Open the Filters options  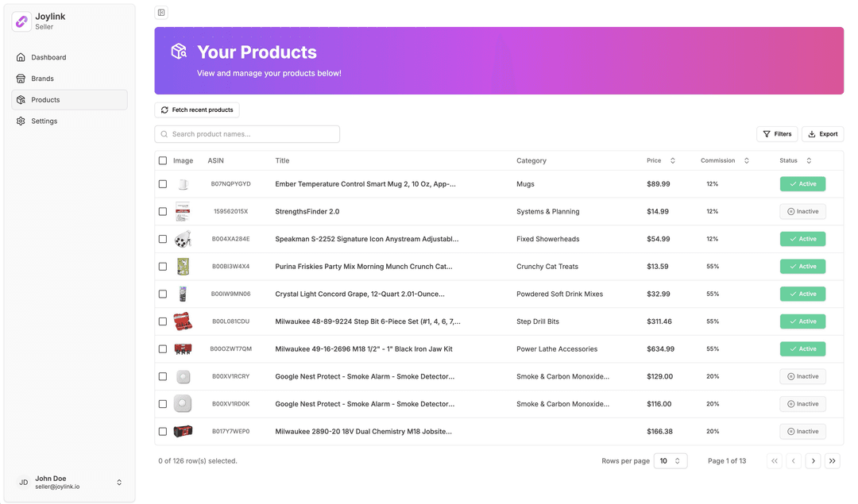coord(777,134)
